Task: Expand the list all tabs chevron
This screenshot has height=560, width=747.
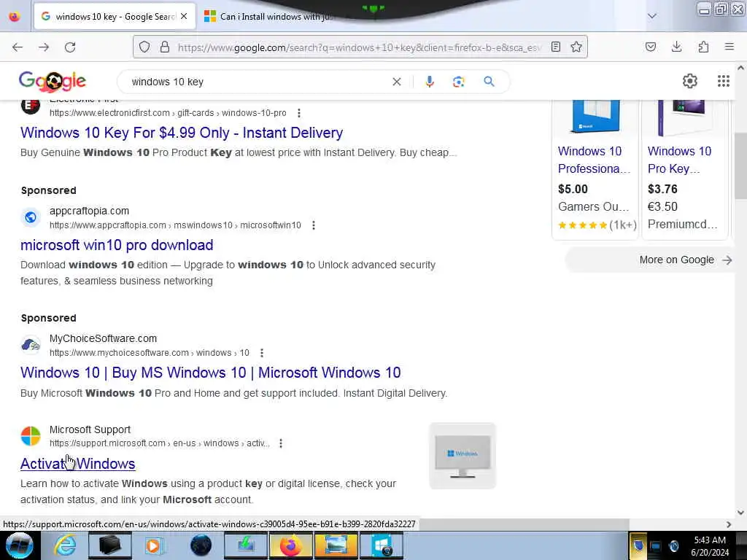Action: tap(651, 16)
